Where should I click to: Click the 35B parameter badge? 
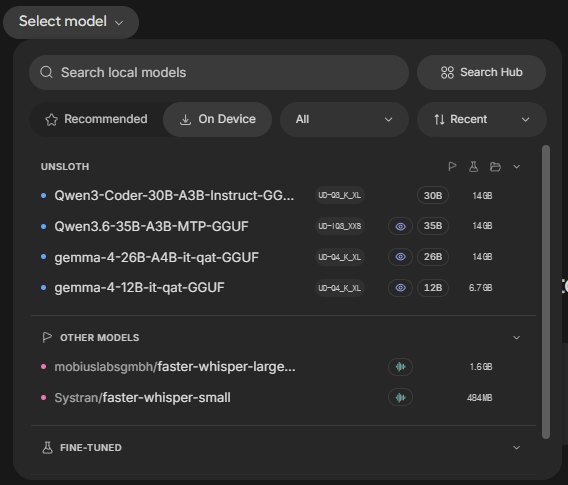[433, 226]
